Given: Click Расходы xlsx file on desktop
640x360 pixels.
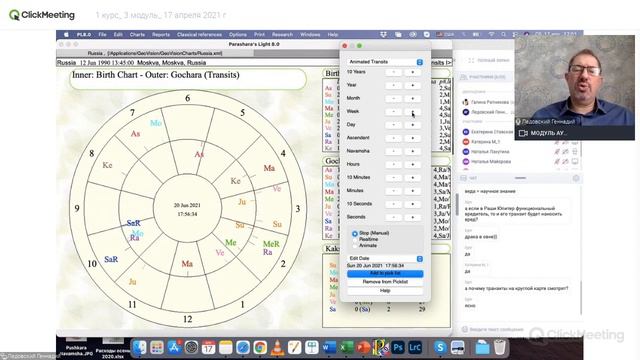Looking at the screenshot, I should (x=113, y=347).
